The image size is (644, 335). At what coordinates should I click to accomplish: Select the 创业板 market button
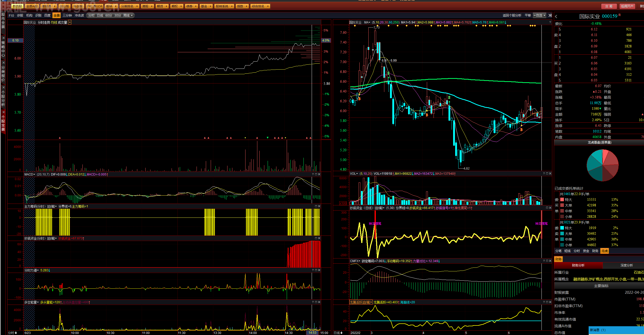tap(64, 6)
